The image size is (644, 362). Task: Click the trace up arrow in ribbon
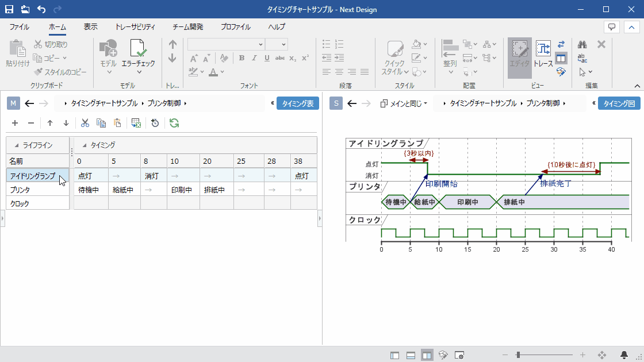[172, 44]
